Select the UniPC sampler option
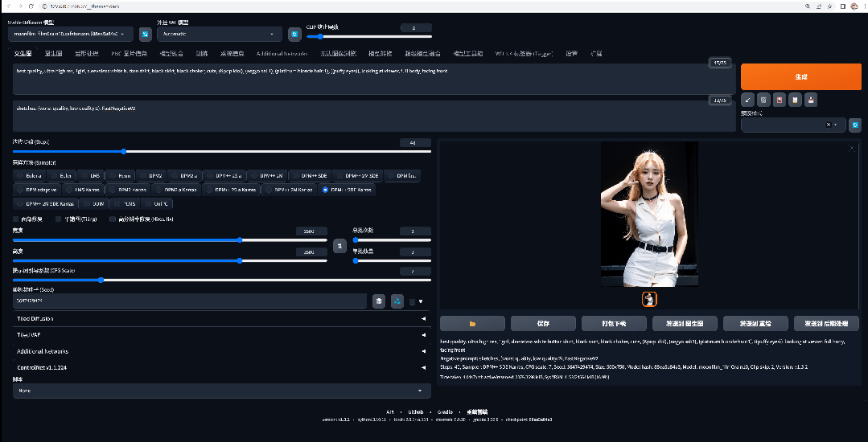Image resolution: width=868 pixels, height=442 pixels. (x=157, y=203)
